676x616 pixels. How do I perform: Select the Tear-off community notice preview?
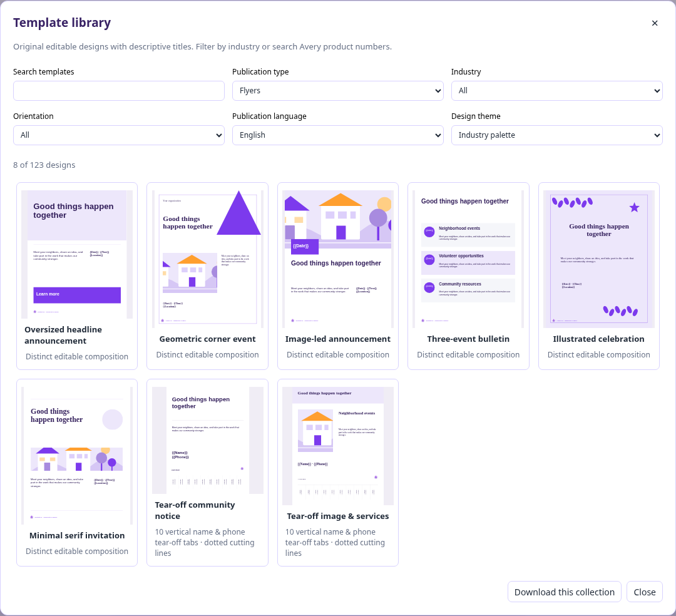pyautogui.click(x=207, y=440)
